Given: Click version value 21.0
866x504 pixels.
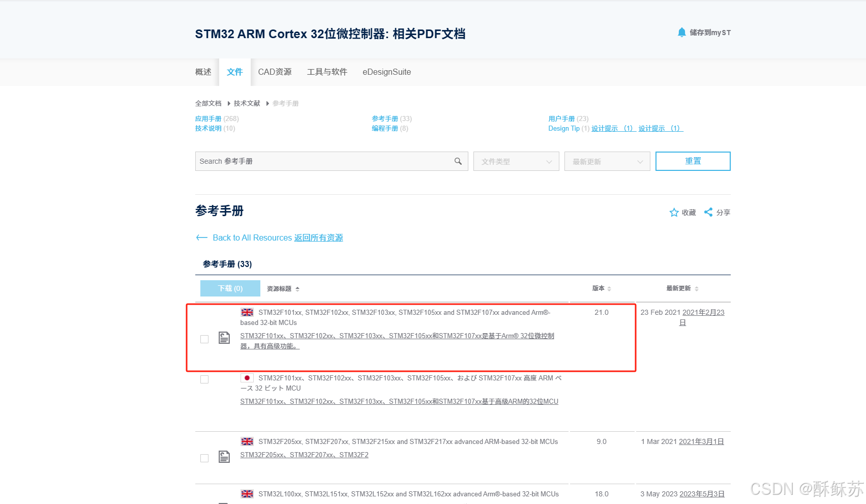Looking at the screenshot, I should pos(602,312).
